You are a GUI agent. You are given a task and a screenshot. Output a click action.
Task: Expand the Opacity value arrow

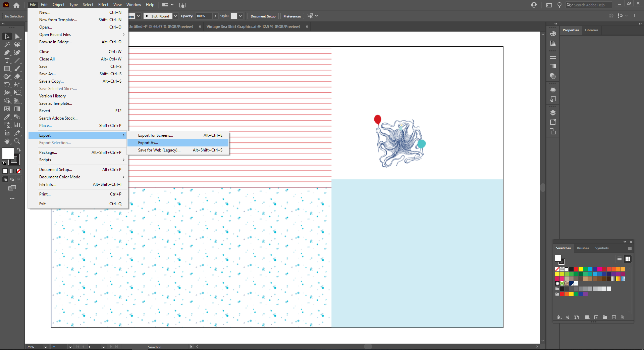pos(215,16)
